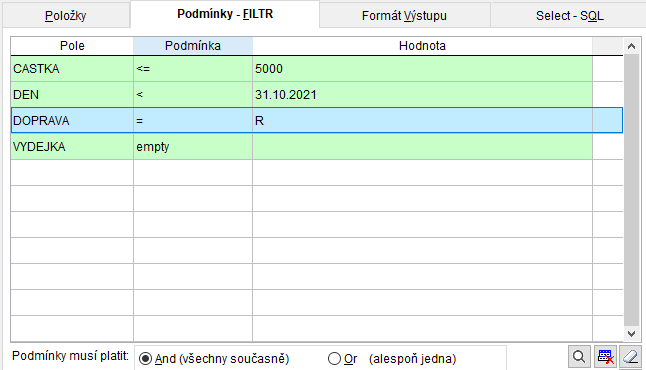Click the scrollbar up arrow

coord(631,46)
